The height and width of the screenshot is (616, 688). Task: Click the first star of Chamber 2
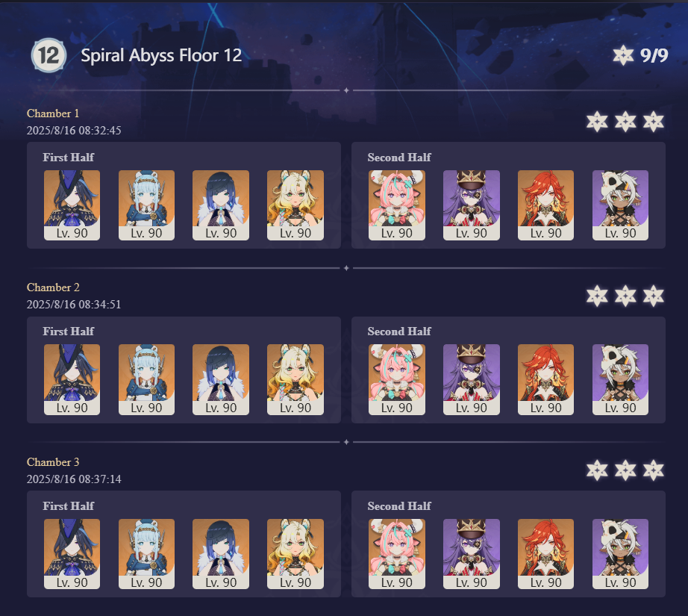(597, 296)
